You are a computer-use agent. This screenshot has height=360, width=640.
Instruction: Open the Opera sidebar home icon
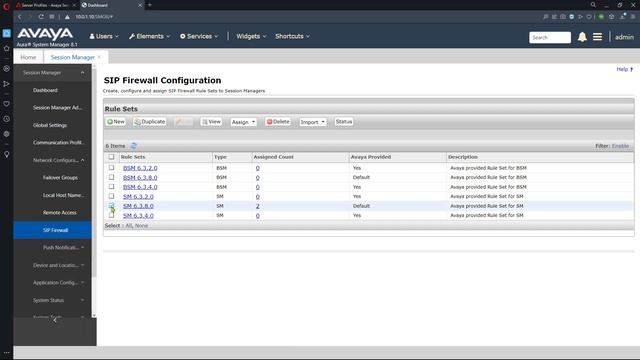7,48
